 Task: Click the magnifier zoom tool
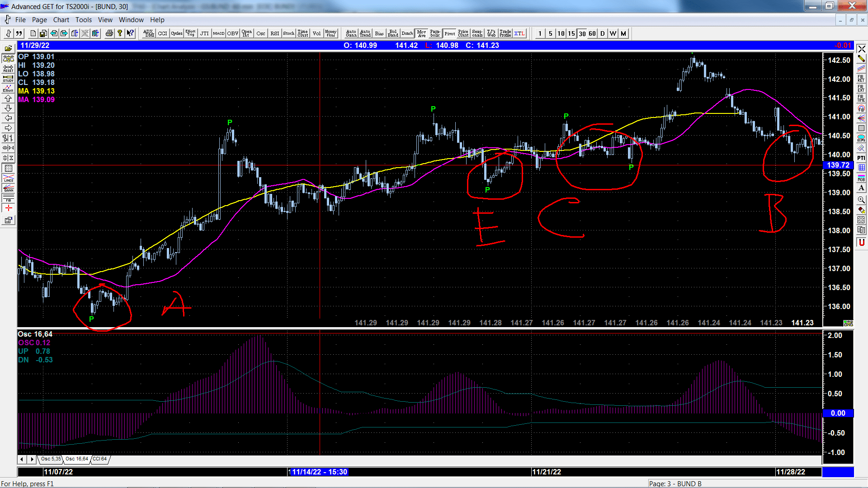point(861,199)
